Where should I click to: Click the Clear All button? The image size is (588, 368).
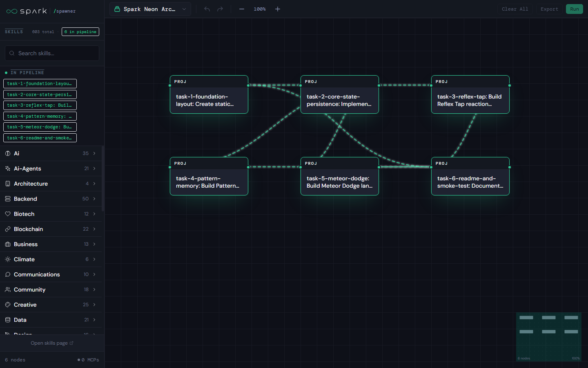click(x=515, y=9)
